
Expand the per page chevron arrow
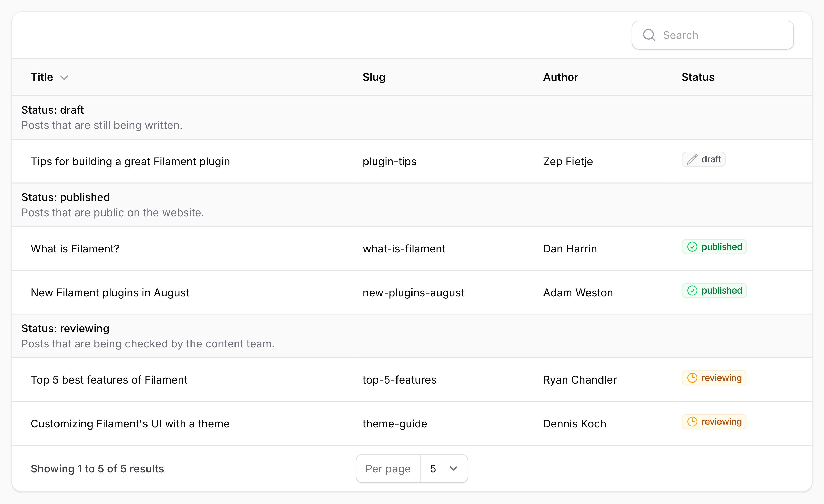click(454, 469)
